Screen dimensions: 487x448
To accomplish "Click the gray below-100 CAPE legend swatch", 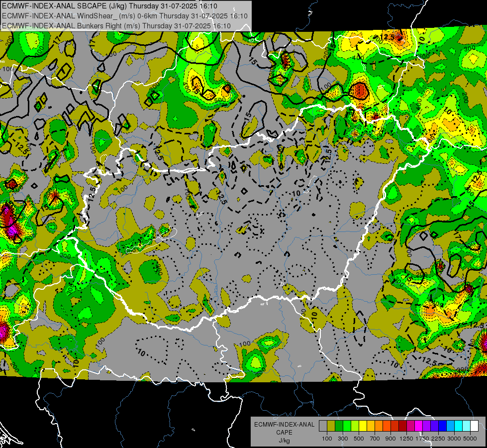I will 323,426.
